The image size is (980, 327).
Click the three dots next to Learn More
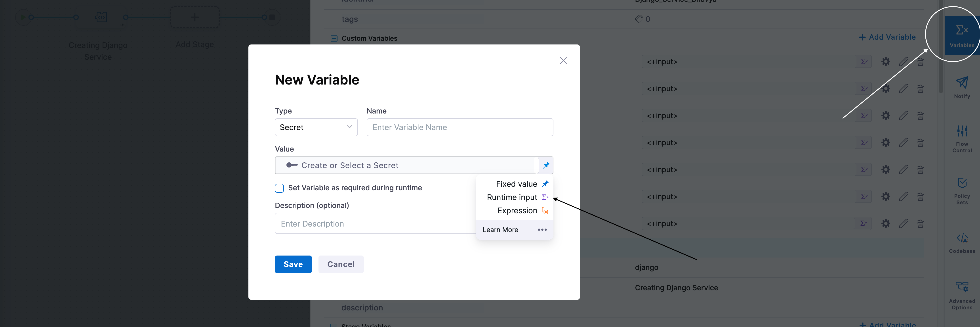pos(542,230)
